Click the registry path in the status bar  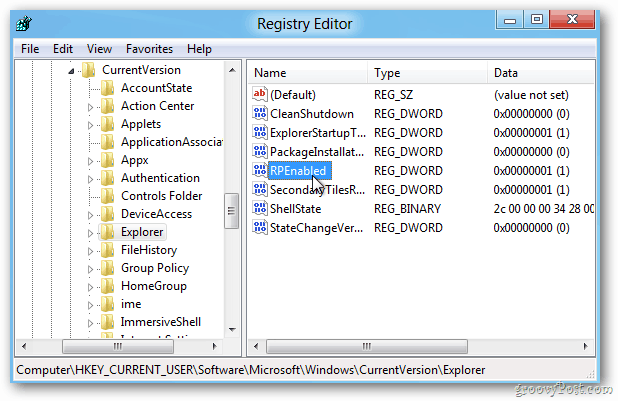tap(251, 370)
